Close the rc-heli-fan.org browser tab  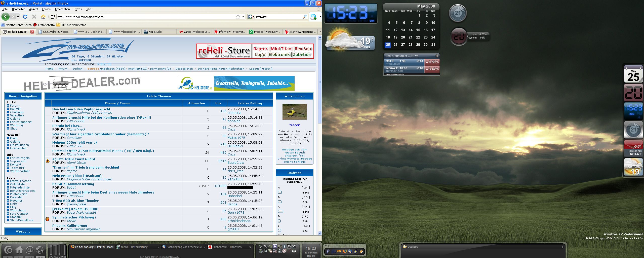(x=32, y=32)
